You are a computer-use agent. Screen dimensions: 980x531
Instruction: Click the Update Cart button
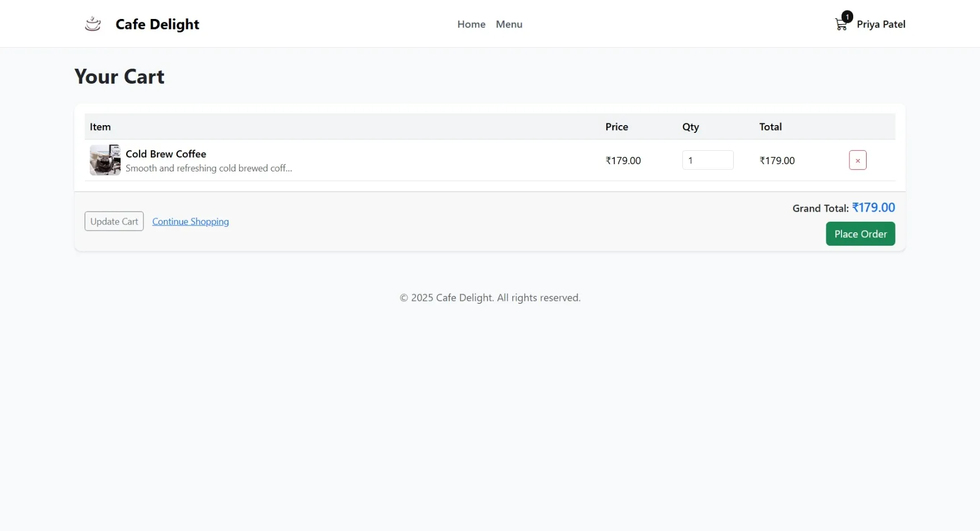click(113, 221)
